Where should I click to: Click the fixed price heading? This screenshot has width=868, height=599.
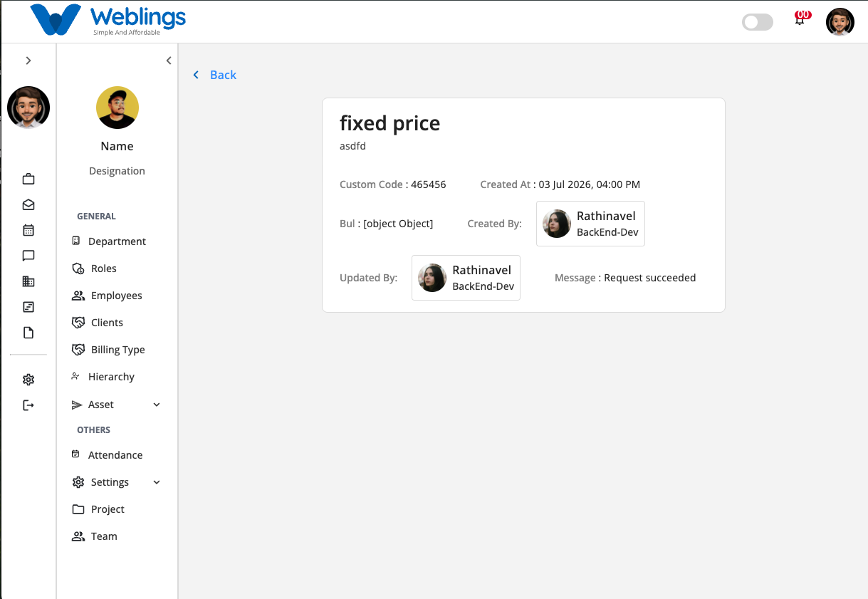coord(389,123)
